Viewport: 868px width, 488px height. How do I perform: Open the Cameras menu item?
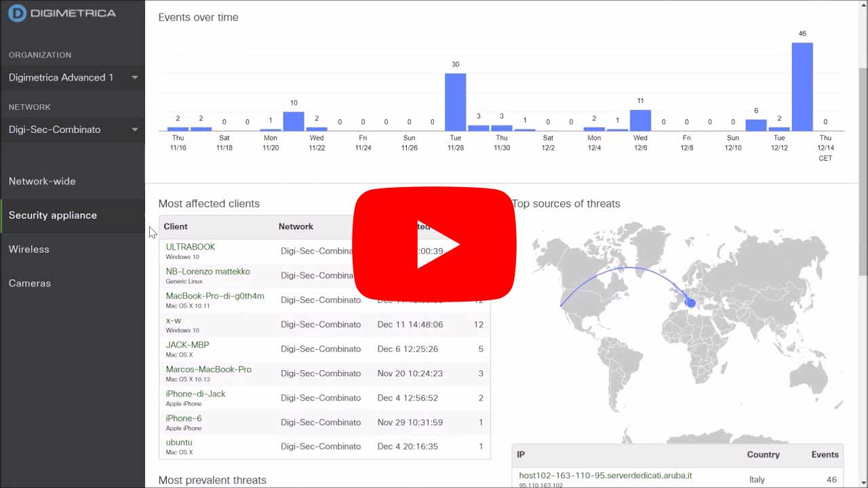pos(30,283)
